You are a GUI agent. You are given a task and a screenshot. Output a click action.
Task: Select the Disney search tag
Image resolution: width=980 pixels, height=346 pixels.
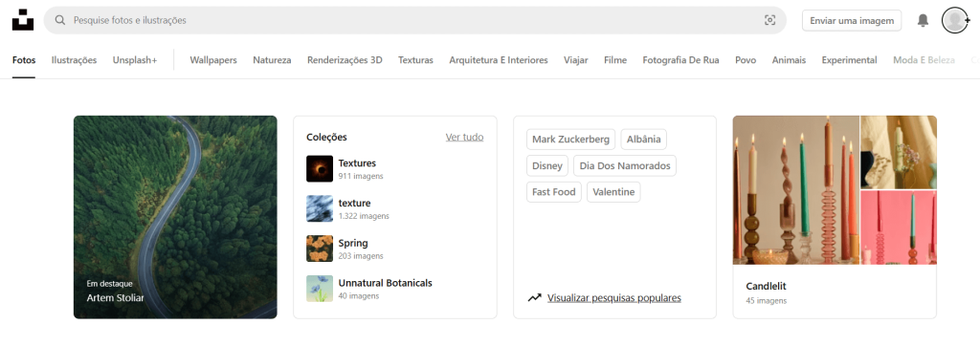click(547, 165)
